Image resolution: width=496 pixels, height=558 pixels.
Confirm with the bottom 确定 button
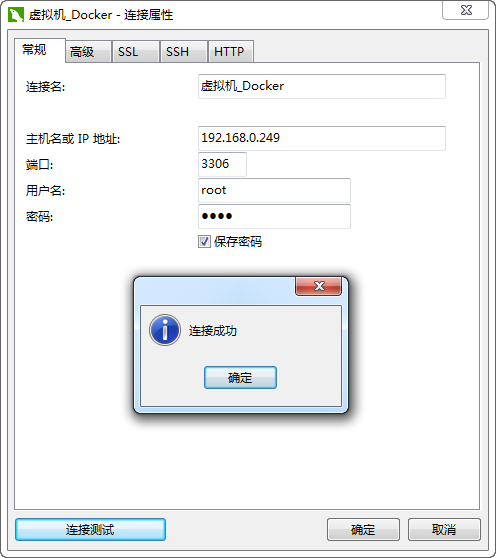tap(363, 530)
